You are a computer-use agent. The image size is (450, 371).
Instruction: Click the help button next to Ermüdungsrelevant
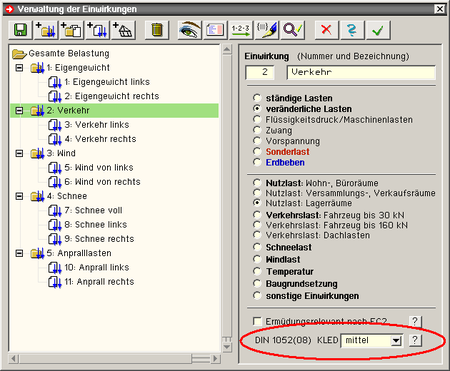click(x=415, y=321)
